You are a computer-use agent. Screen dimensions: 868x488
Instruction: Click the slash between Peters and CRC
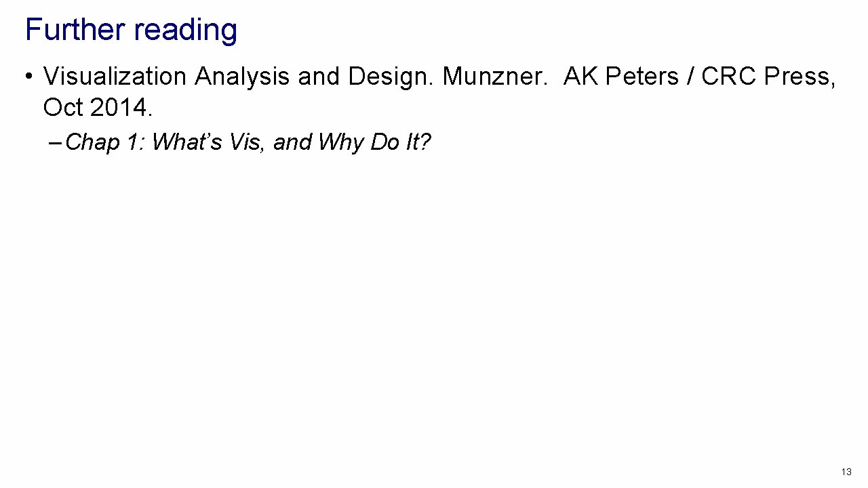tap(690, 77)
